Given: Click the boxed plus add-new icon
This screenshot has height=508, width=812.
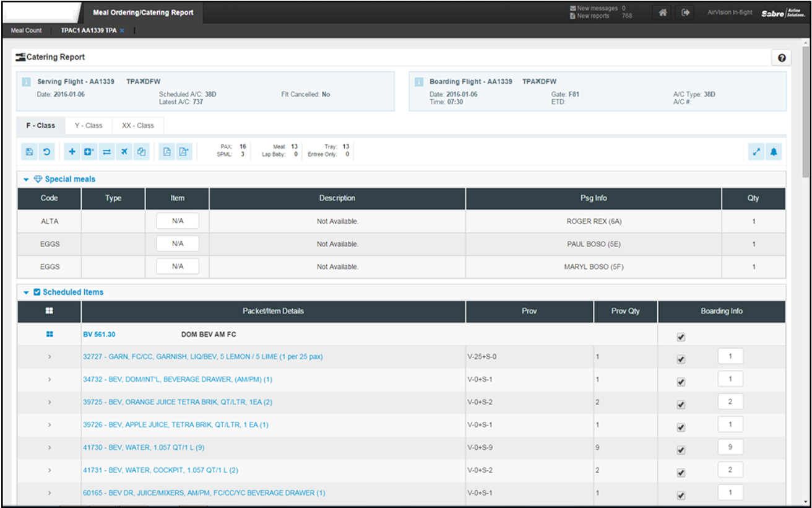Looking at the screenshot, I should pyautogui.click(x=89, y=152).
